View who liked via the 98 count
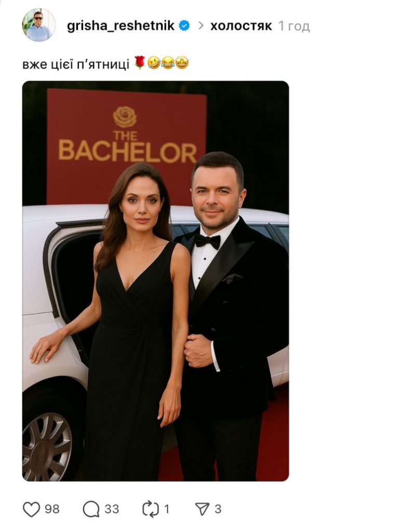 52,509
